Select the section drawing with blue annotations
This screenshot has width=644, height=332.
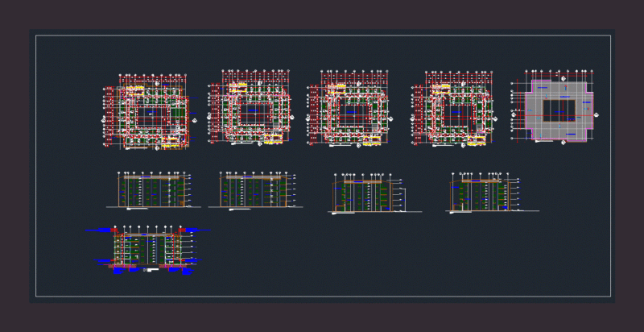click(148, 250)
